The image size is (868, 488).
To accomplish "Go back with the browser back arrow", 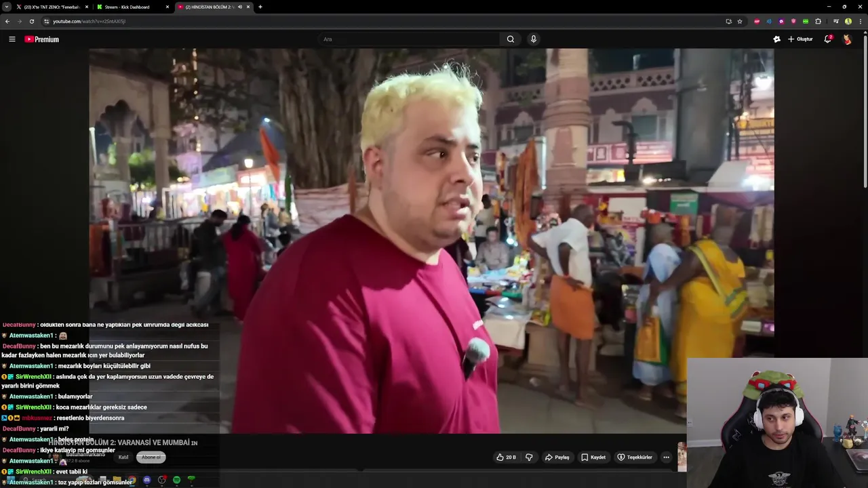I will (7, 21).
